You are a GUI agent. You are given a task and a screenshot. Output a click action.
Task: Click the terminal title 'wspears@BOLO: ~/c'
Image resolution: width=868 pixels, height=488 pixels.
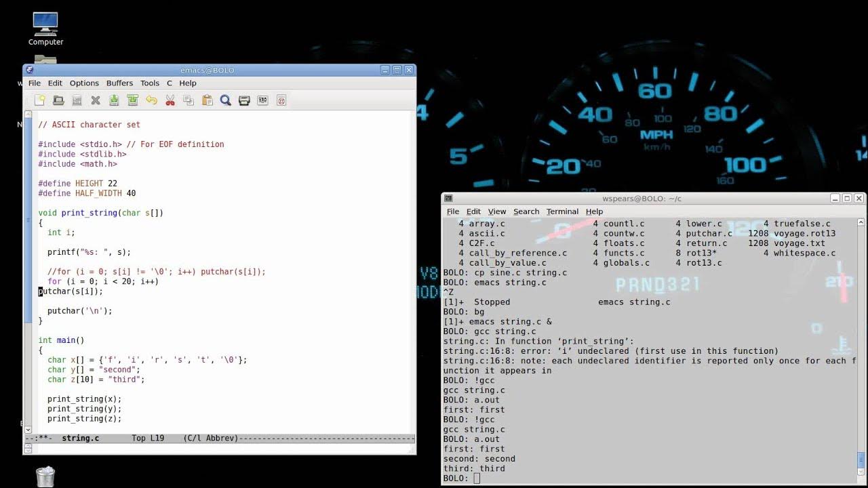642,199
